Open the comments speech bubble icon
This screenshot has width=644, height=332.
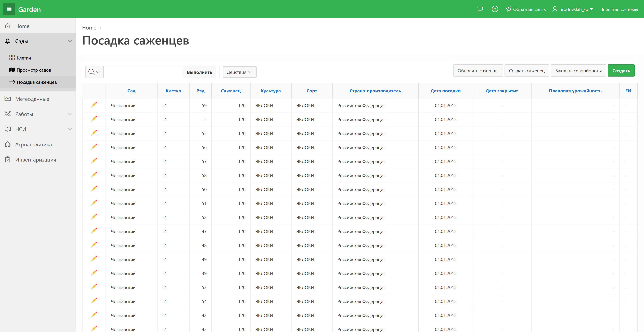pos(480,9)
